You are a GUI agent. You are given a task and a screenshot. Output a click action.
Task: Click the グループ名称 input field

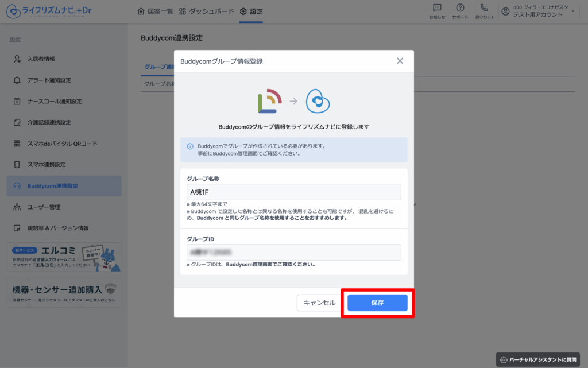click(x=293, y=192)
